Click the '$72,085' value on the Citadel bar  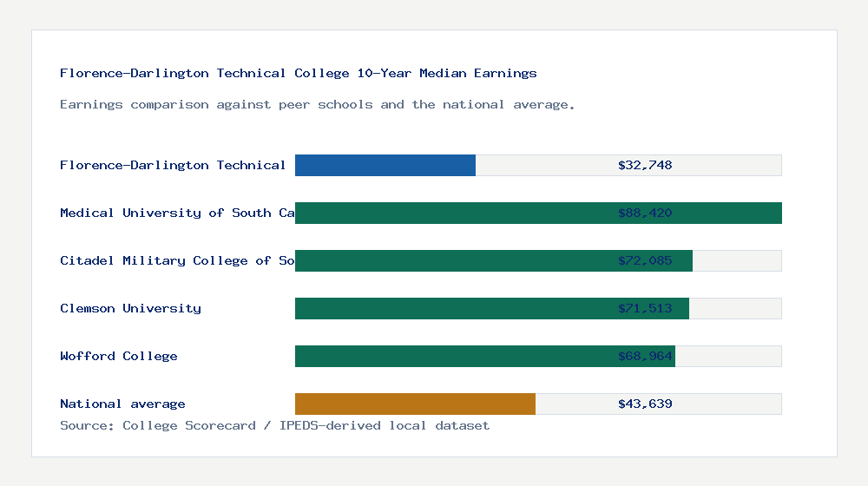tap(645, 260)
